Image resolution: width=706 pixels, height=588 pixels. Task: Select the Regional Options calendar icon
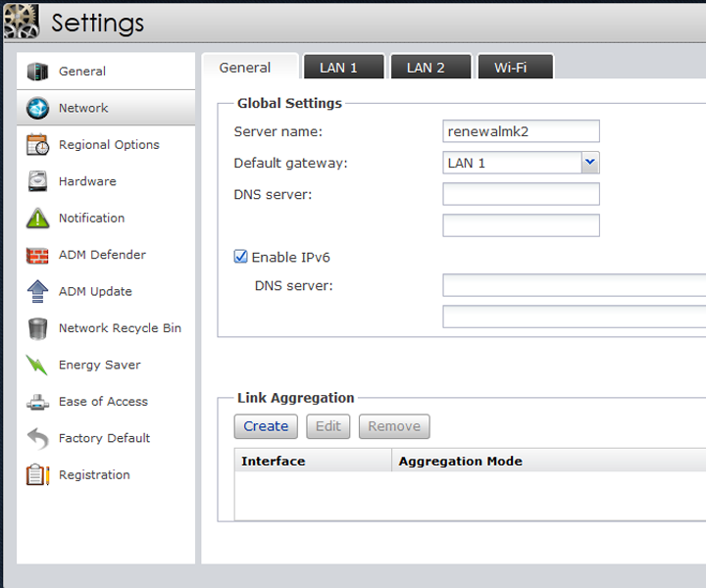click(x=37, y=145)
